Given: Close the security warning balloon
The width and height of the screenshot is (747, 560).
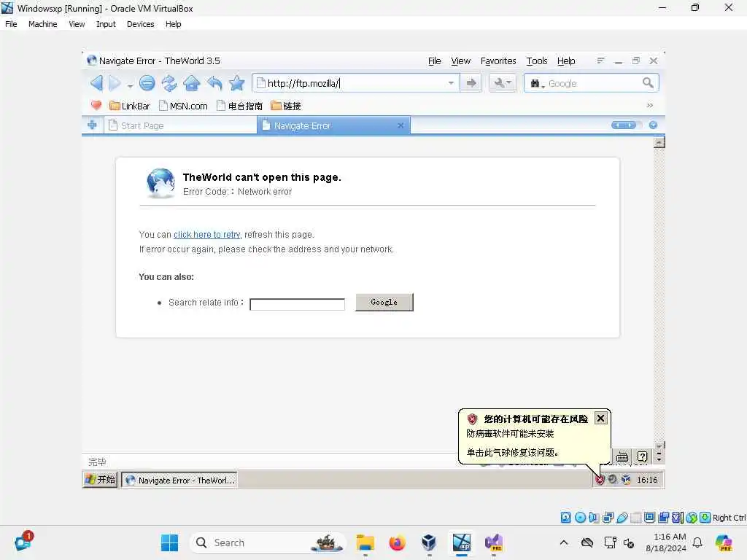Looking at the screenshot, I should coord(601,418).
